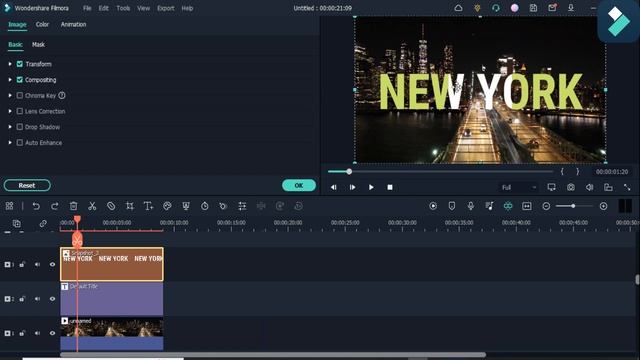The height and width of the screenshot is (360, 640).
Task: Select the Snapshot NEW YORK clip on track 3
Action: pyautogui.click(x=112, y=264)
